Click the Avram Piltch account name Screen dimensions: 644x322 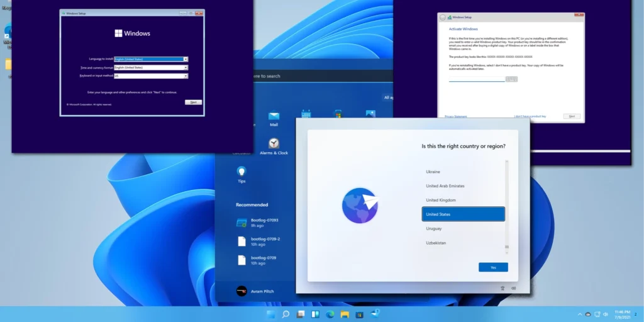pos(262,291)
